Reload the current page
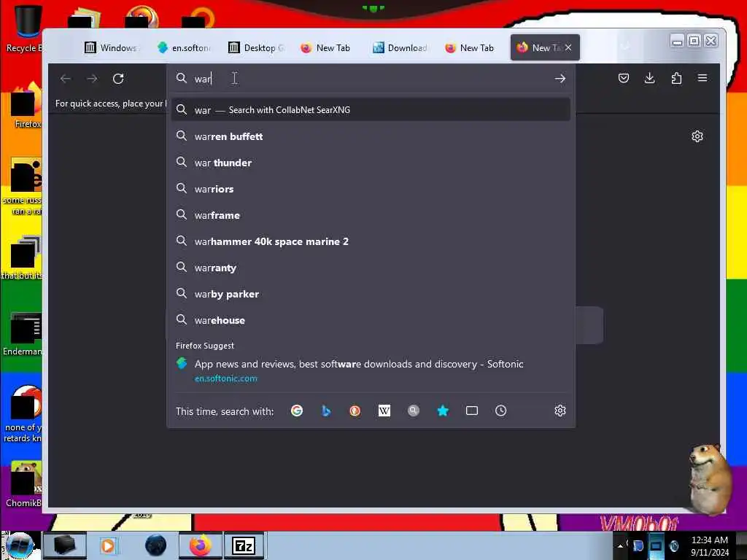This screenshot has height=560, width=747. click(x=118, y=79)
